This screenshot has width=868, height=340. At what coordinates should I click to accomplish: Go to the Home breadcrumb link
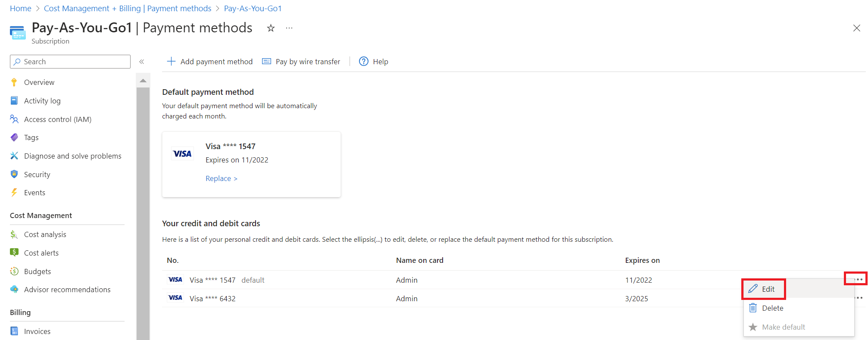tap(21, 9)
